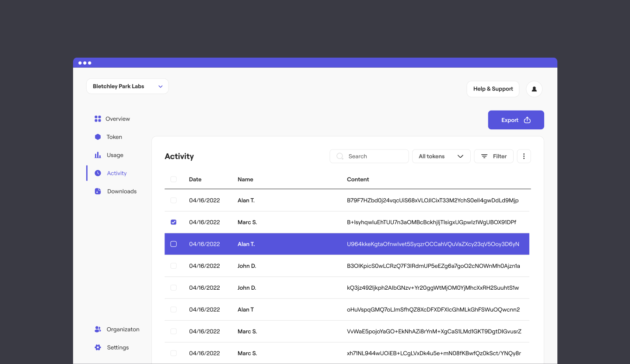
Task: Toggle the select-all header checkbox
Action: [x=174, y=179]
